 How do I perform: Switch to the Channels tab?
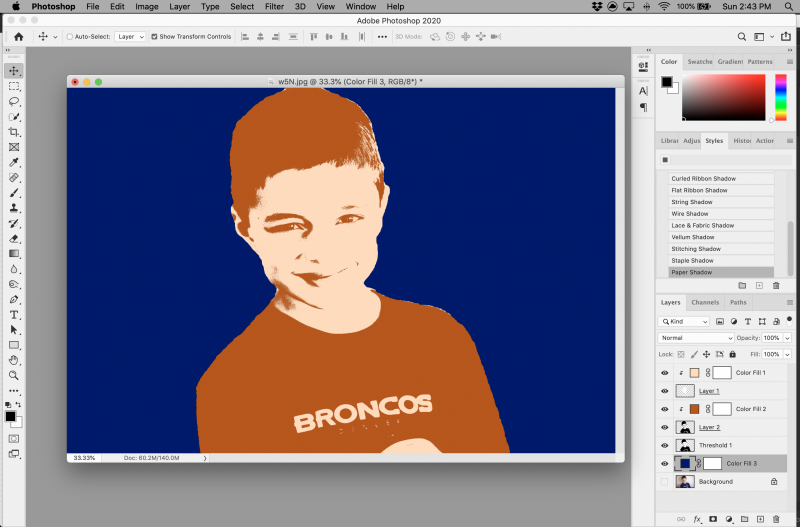point(705,303)
